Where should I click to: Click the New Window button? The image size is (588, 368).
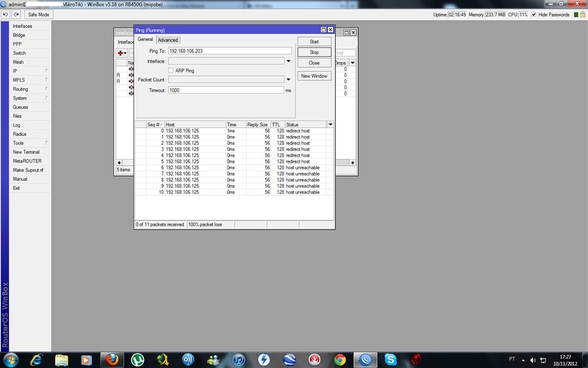tap(315, 76)
